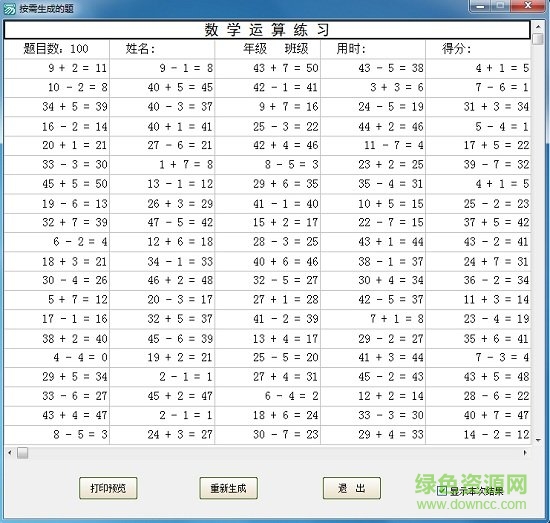Select the cell 7 - 3 = 4

click(x=478, y=358)
